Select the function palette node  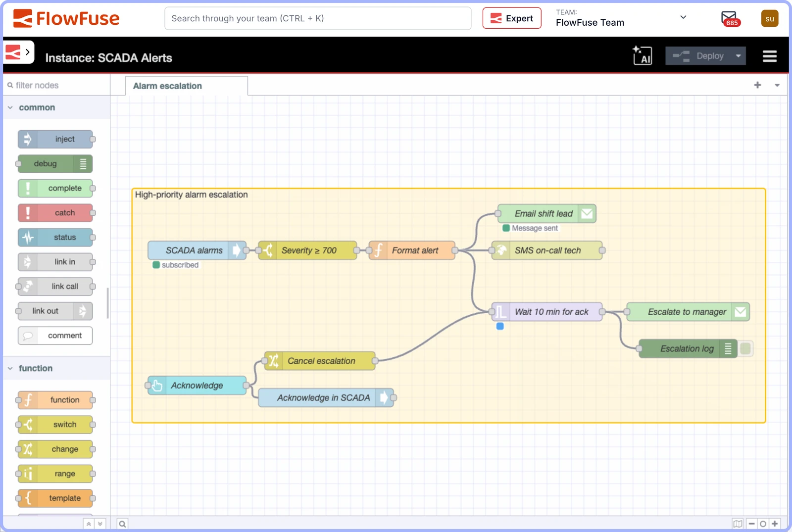[55, 400]
